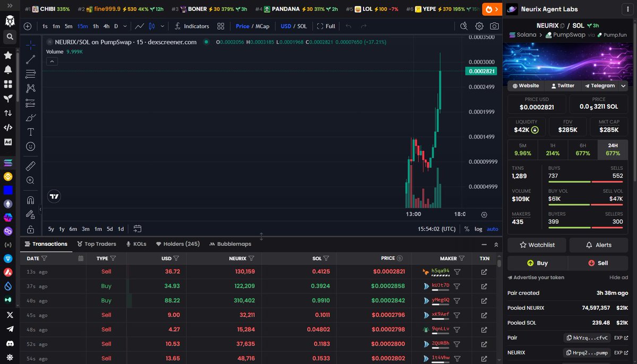Toggle stay-in-drawing-mode pencil lock
The width and height of the screenshot is (637, 364).
click(31, 214)
